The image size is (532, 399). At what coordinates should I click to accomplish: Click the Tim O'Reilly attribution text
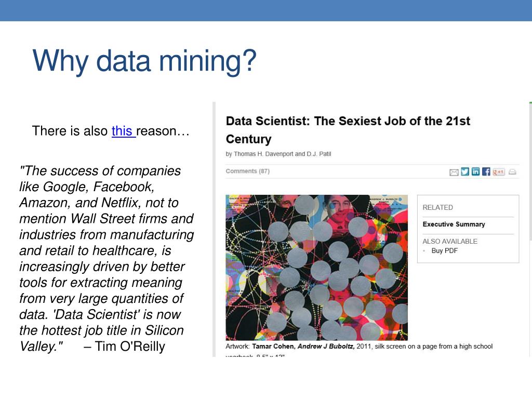click(x=125, y=347)
